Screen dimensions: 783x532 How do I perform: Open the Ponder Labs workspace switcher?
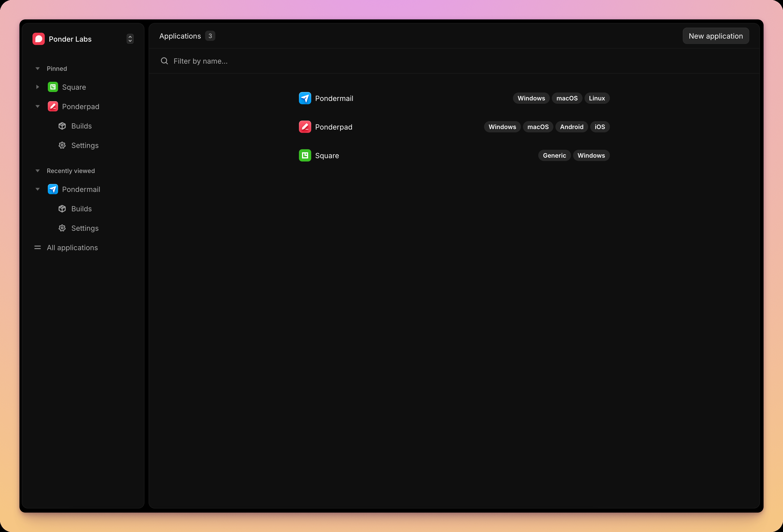(130, 39)
